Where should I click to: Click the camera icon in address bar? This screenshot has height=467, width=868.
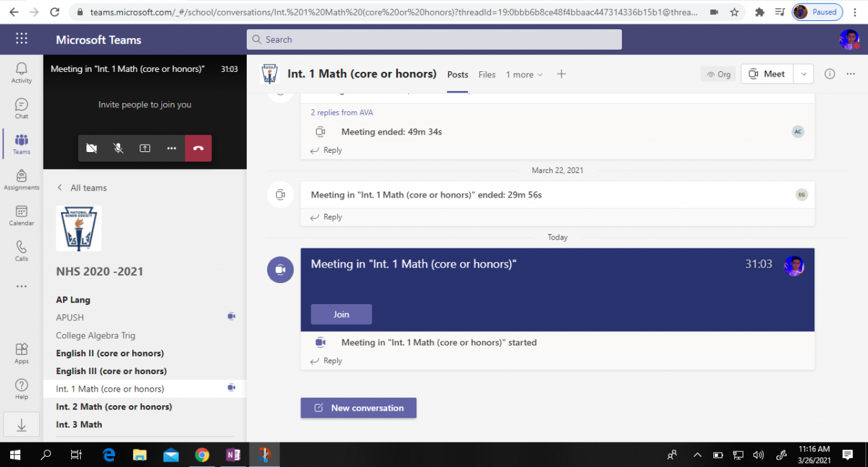(714, 12)
